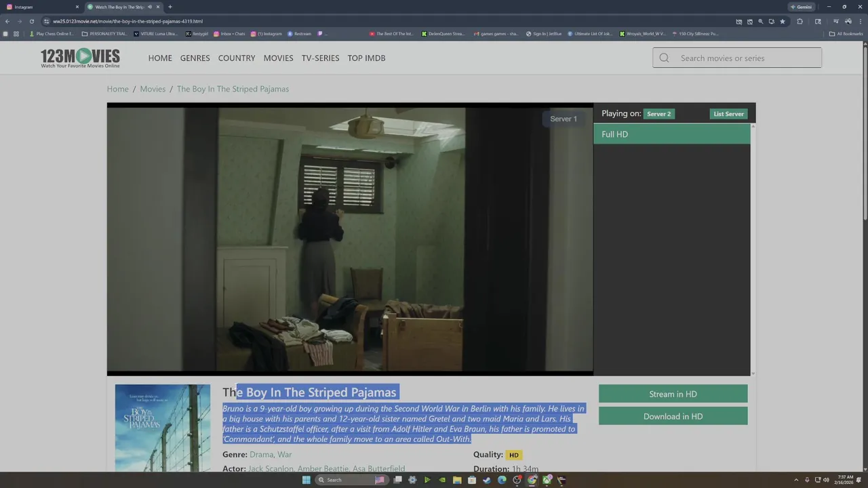Open Gemini assistant button
This screenshot has width=868, height=488.
pos(801,7)
